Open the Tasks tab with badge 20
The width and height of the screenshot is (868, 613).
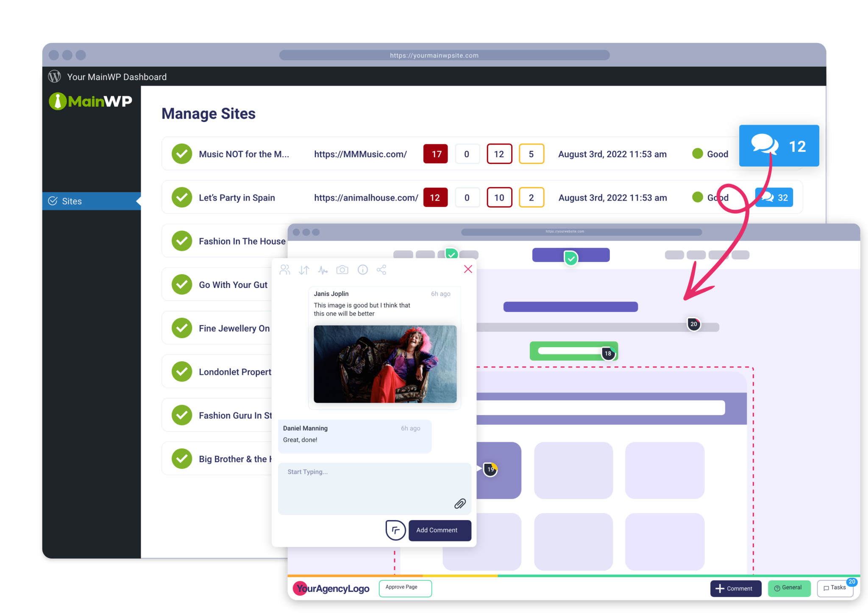point(835,588)
